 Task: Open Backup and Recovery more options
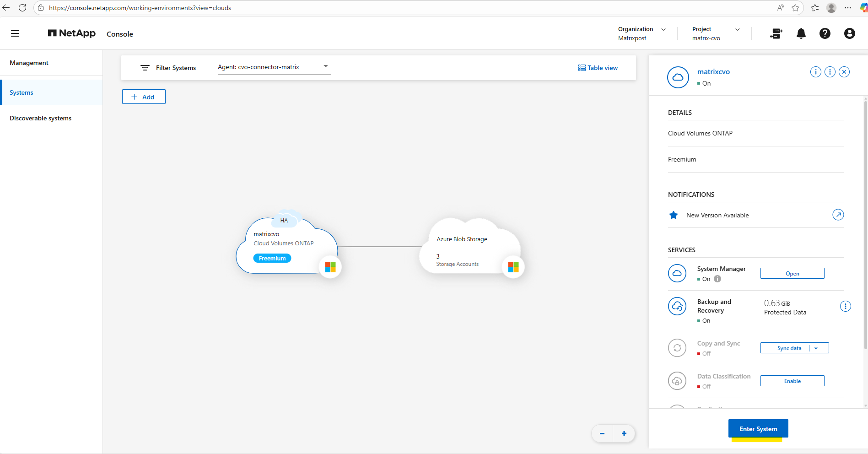click(845, 306)
